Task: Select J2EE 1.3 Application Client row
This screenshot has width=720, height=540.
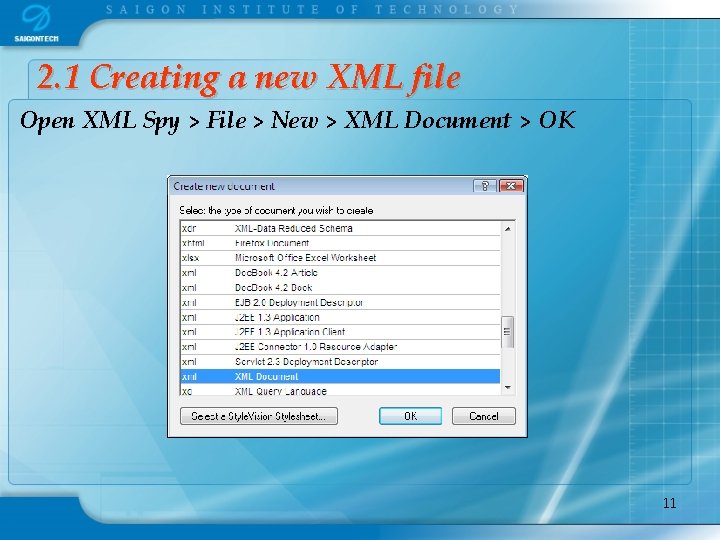Action: pyautogui.click(x=340, y=332)
